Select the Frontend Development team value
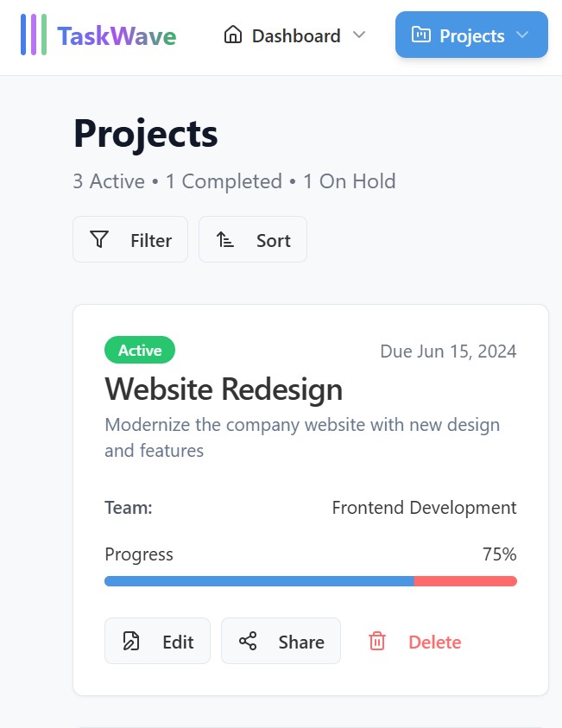 click(424, 508)
